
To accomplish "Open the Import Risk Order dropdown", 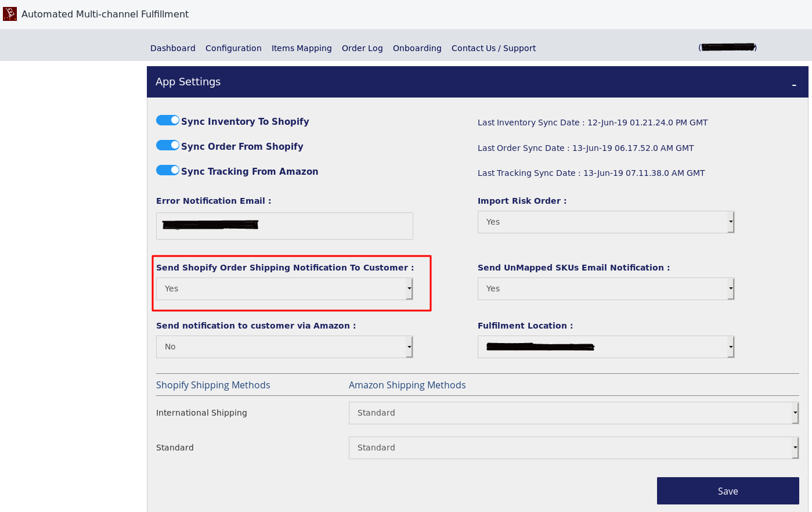I will 606,222.
